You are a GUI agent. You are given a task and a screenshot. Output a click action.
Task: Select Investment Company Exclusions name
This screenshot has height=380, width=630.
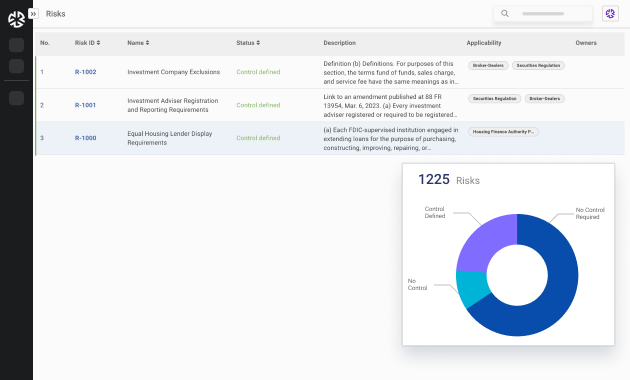(x=174, y=72)
